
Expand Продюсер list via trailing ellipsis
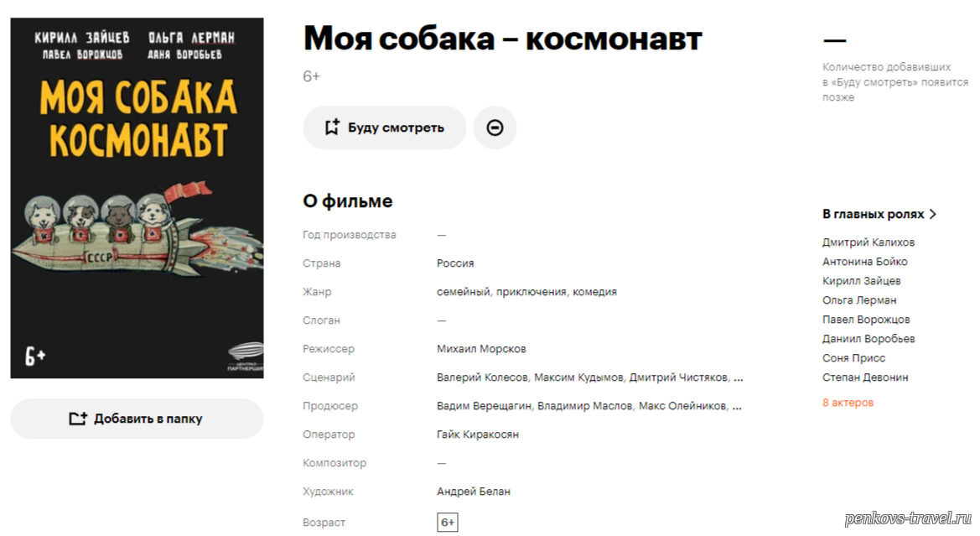coord(737,406)
